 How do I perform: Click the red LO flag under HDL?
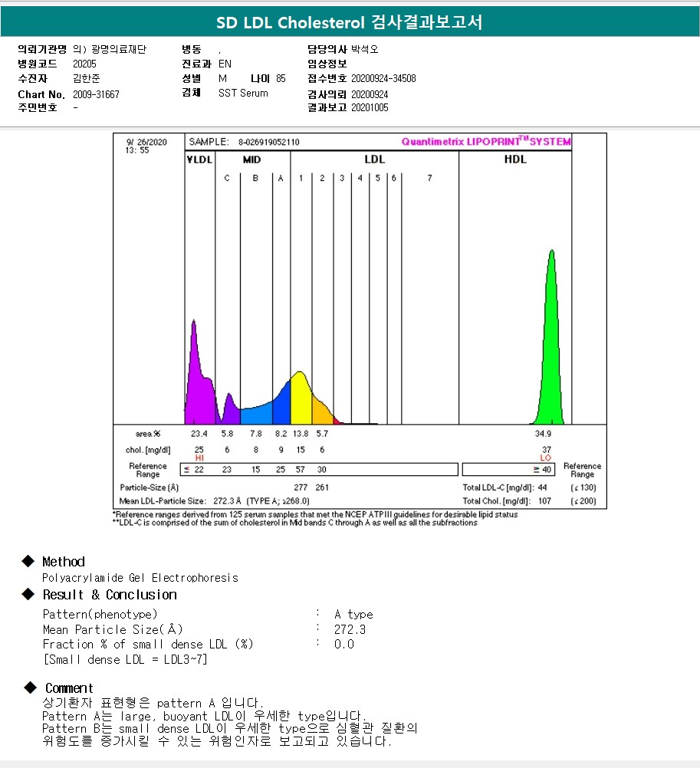(x=546, y=458)
